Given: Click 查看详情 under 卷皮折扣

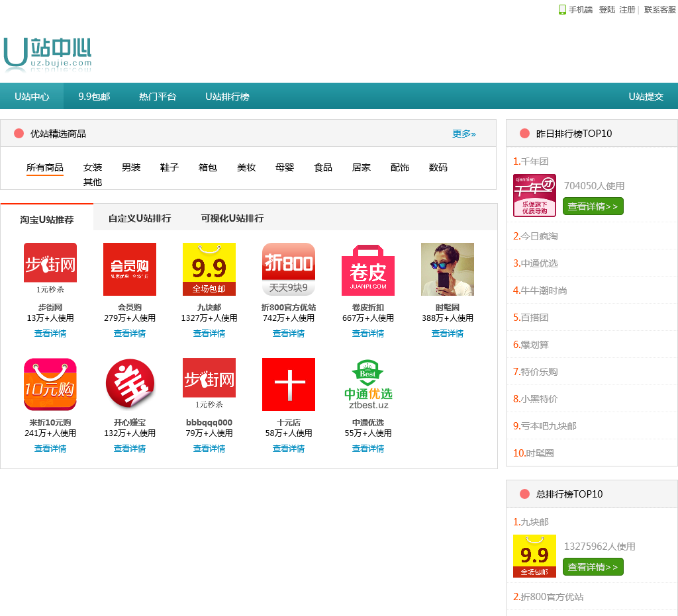Looking at the screenshot, I should (368, 333).
